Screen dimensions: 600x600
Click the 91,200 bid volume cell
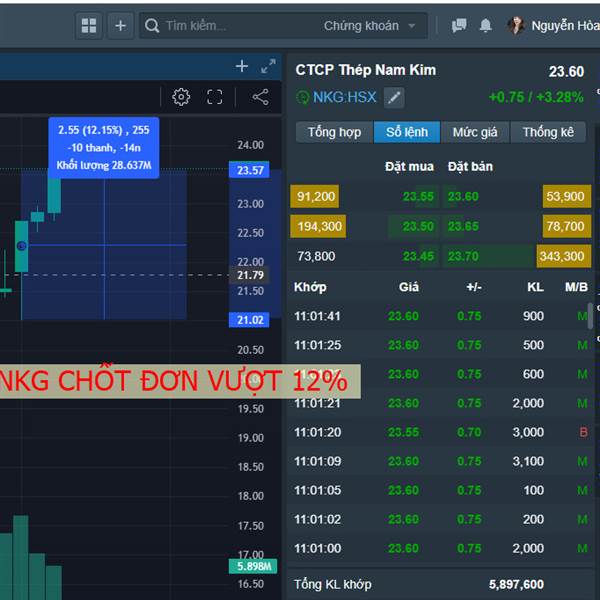315,196
